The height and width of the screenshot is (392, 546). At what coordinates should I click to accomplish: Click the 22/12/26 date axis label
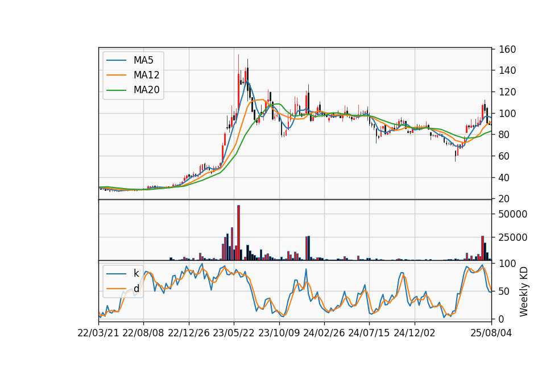[x=189, y=333]
